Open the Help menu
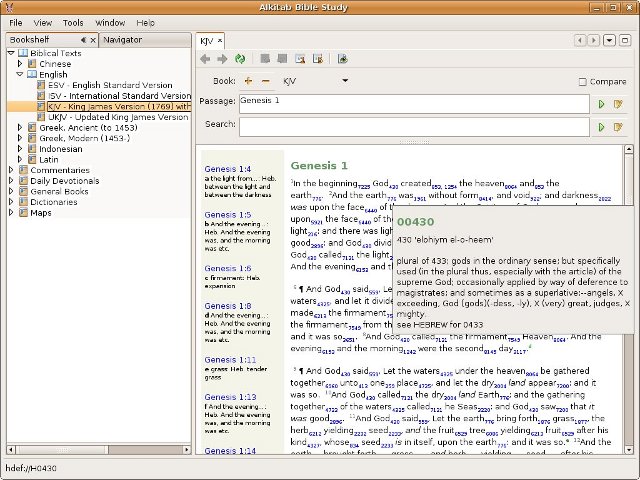This screenshot has width=640, height=480. click(145, 23)
